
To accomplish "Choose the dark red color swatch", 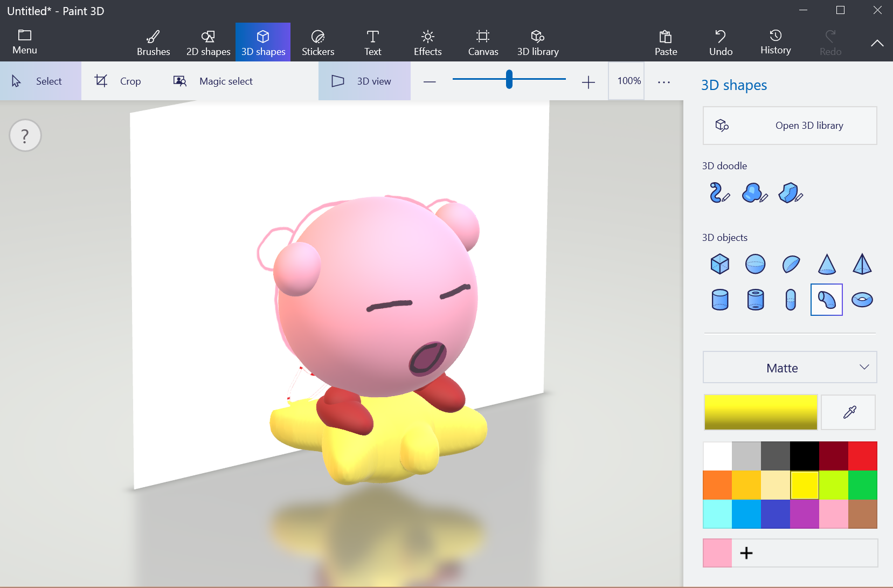I will point(834,456).
